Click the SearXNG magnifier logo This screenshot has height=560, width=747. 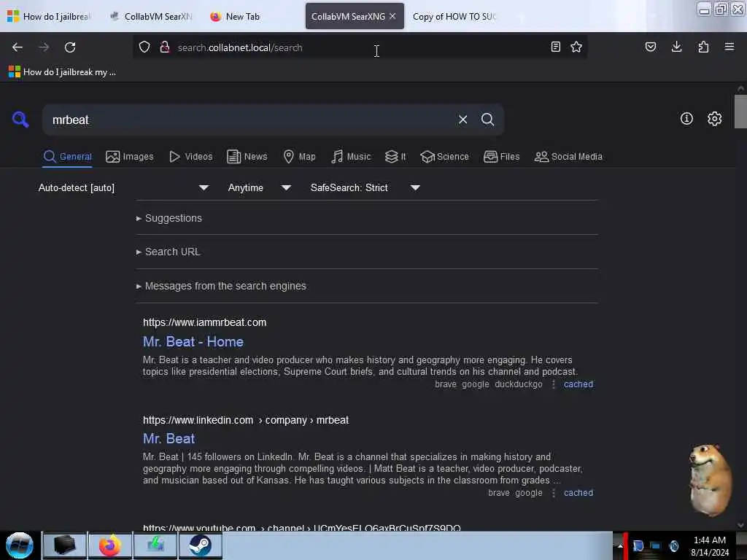20,119
